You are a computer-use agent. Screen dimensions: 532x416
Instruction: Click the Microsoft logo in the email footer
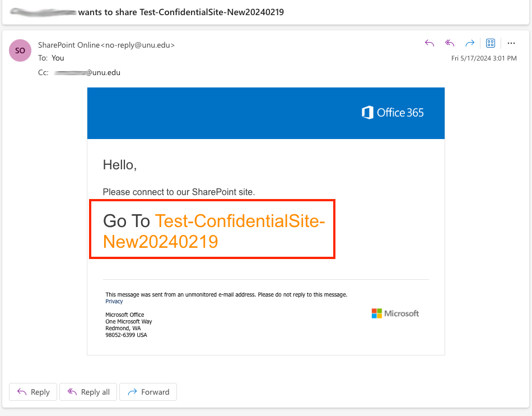point(395,313)
